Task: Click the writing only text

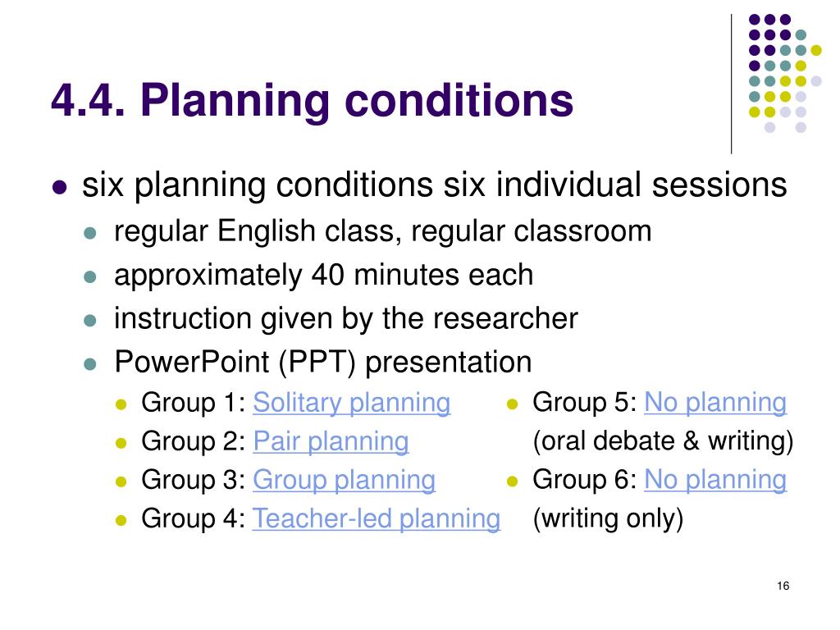Action: pos(608,518)
